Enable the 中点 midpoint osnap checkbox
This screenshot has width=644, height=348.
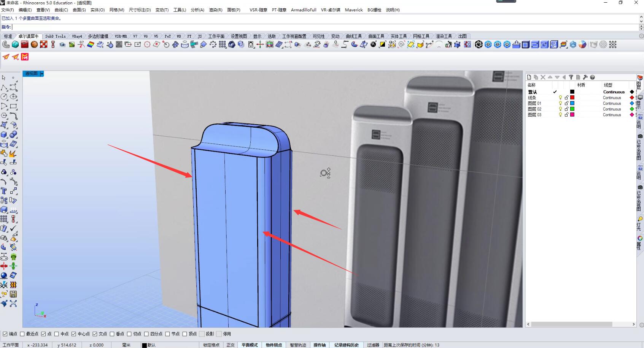(x=57, y=334)
